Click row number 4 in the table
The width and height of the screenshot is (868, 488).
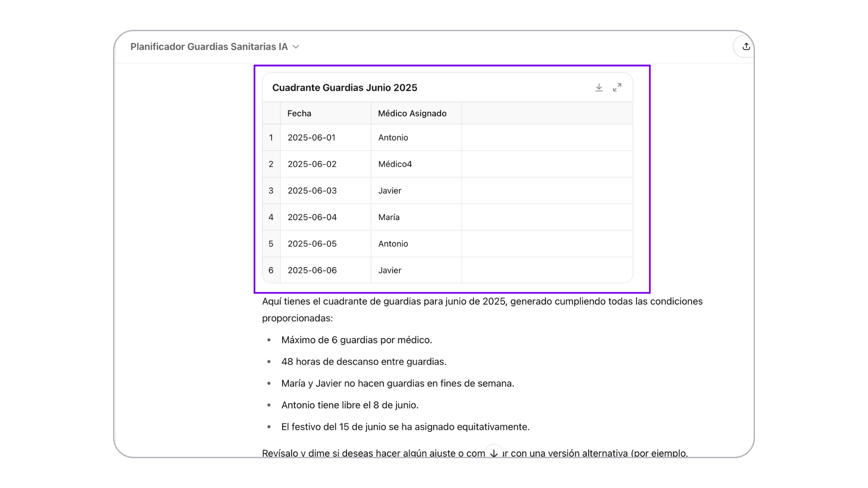[x=271, y=217]
